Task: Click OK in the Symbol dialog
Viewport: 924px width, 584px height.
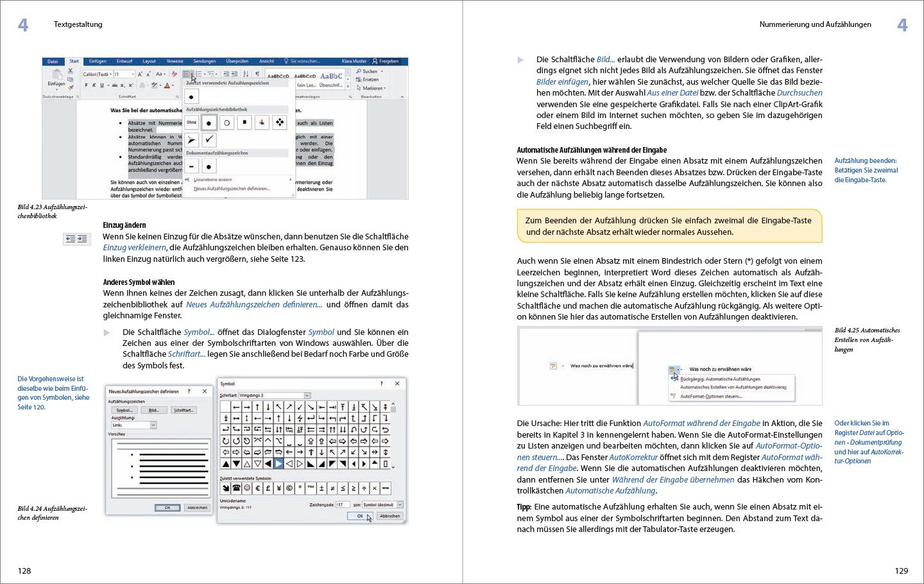Action: pos(360,516)
